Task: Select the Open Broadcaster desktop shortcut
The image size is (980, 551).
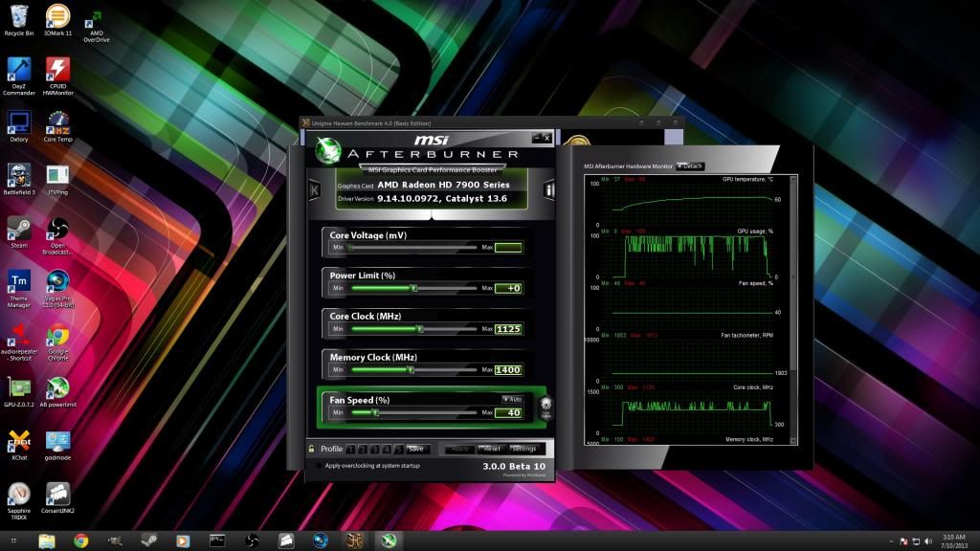Action: (x=57, y=236)
